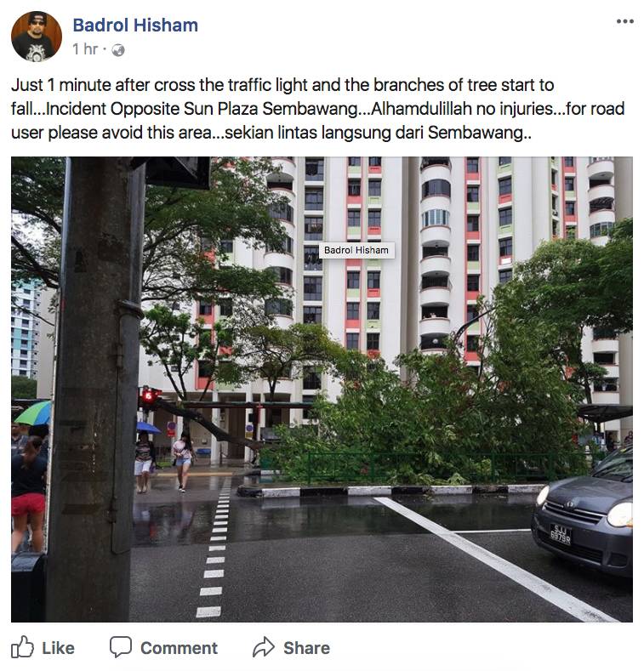This screenshot has width=644, height=671.
Task: Click the grey car in the photo
Action: [583, 512]
